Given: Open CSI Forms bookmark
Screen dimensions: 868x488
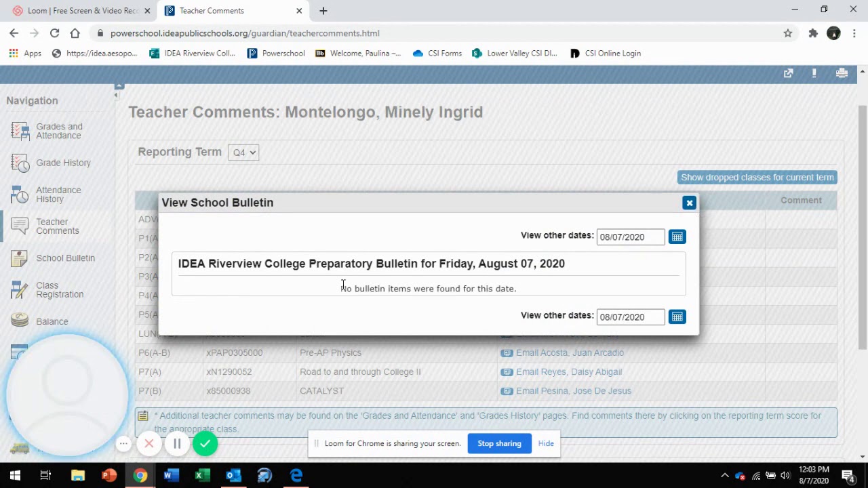Looking at the screenshot, I should (437, 53).
